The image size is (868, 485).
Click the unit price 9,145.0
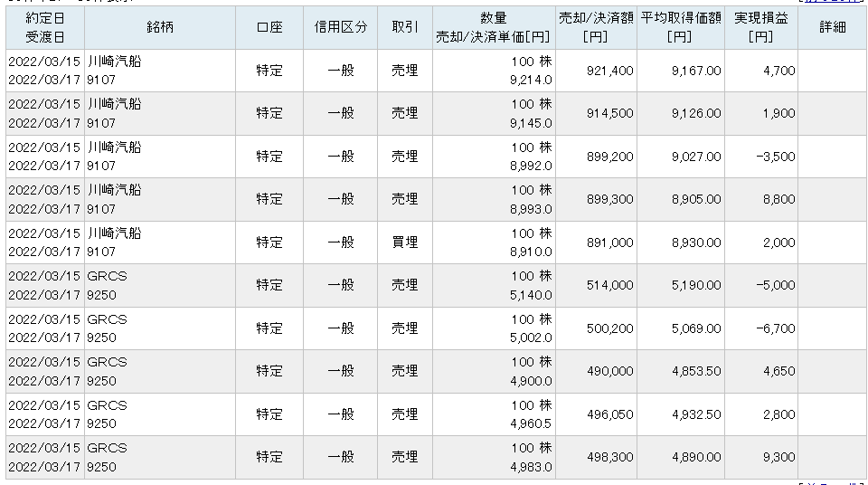[531, 123]
